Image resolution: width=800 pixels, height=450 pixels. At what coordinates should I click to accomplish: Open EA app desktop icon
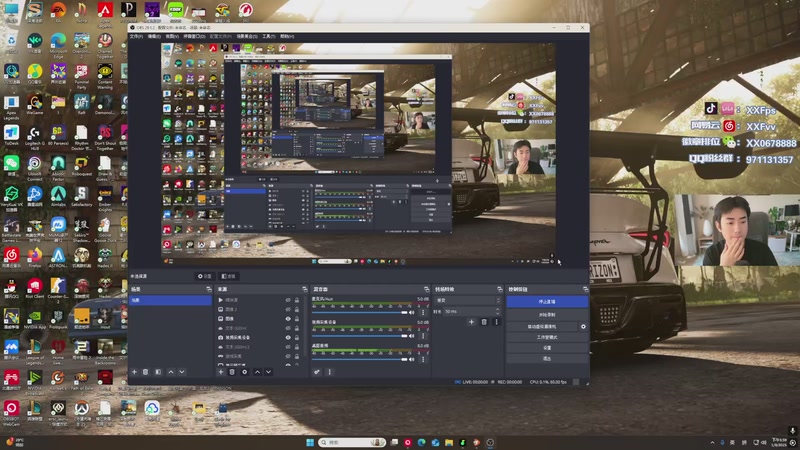58,12
